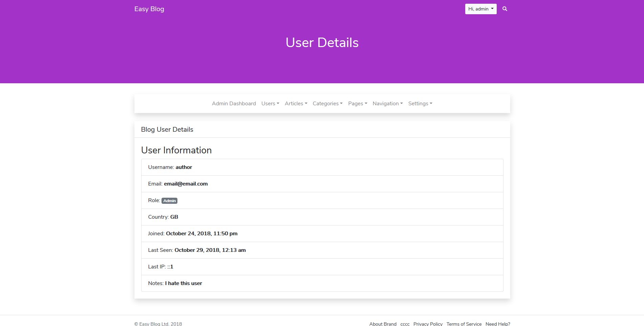This screenshot has width=644, height=326.
Task: Click the Admin role badge
Action: (x=169, y=201)
